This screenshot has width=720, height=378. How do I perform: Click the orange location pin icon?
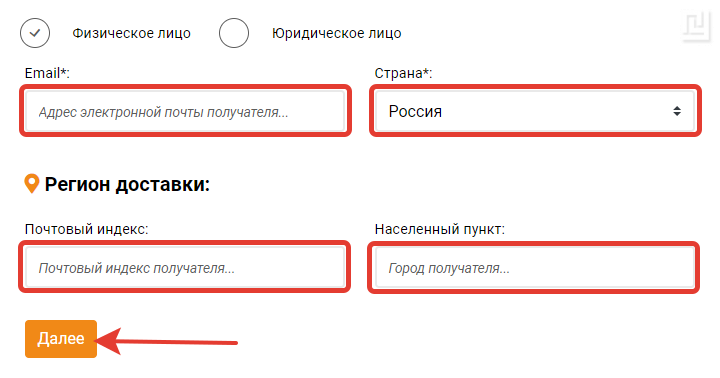[x=32, y=184]
